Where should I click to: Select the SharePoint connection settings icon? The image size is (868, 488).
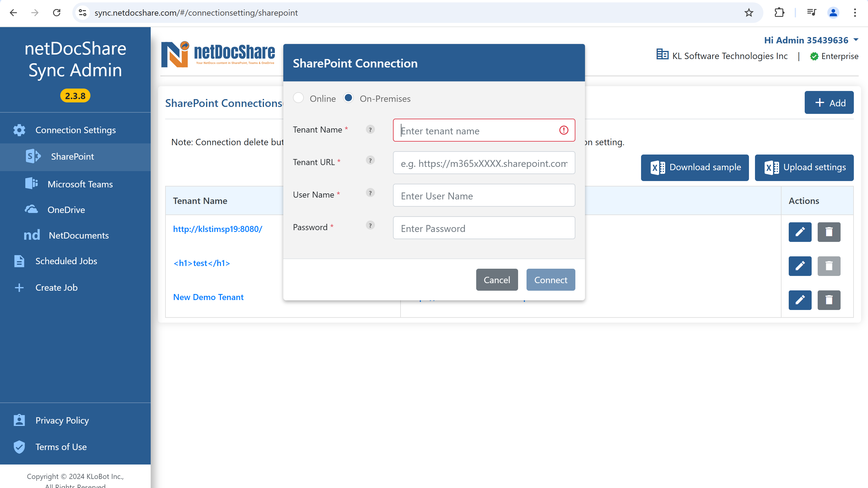pos(32,156)
